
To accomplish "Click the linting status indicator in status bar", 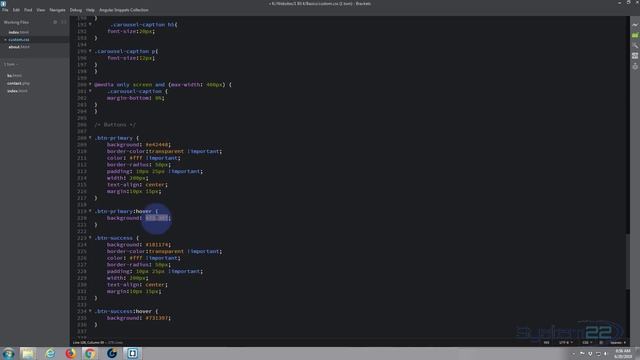I will coord(601,342).
